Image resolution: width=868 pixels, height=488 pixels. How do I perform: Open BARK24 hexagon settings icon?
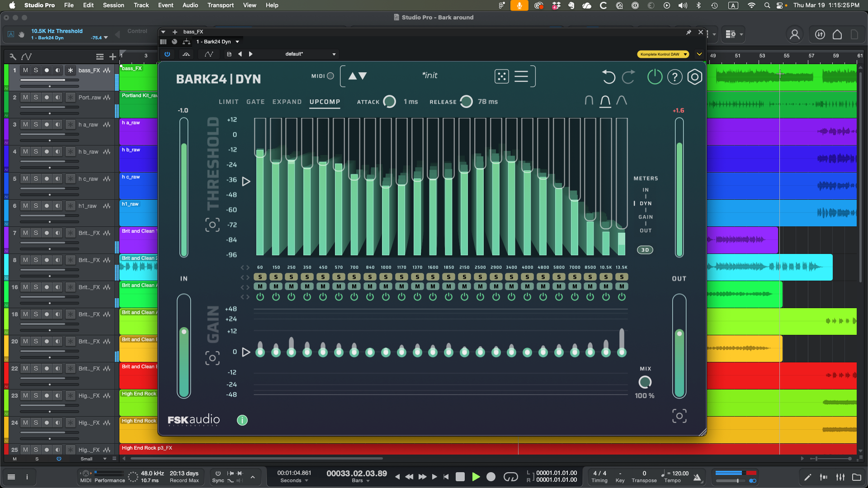pyautogui.click(x=695, y=77)
